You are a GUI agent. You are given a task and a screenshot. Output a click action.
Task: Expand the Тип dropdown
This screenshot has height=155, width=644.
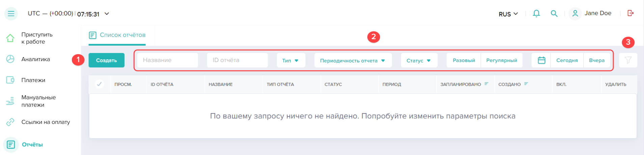tap(291, 60)
